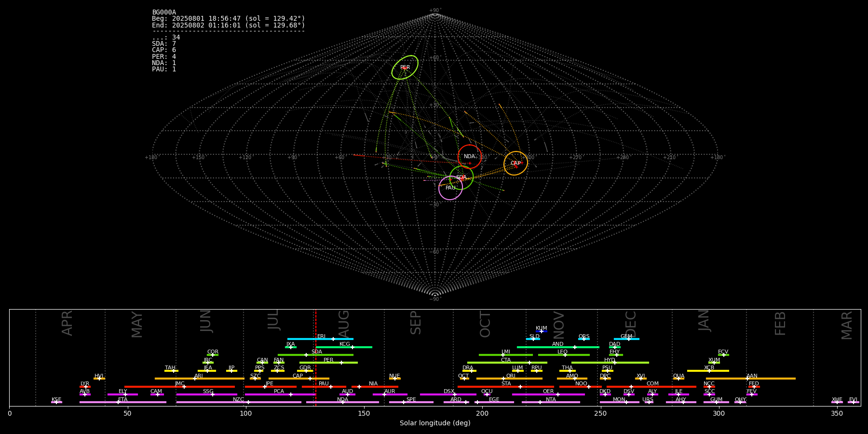Select the JMC shower bar
This screenshot has height=434, width=868.
click(x=179, y=386)
